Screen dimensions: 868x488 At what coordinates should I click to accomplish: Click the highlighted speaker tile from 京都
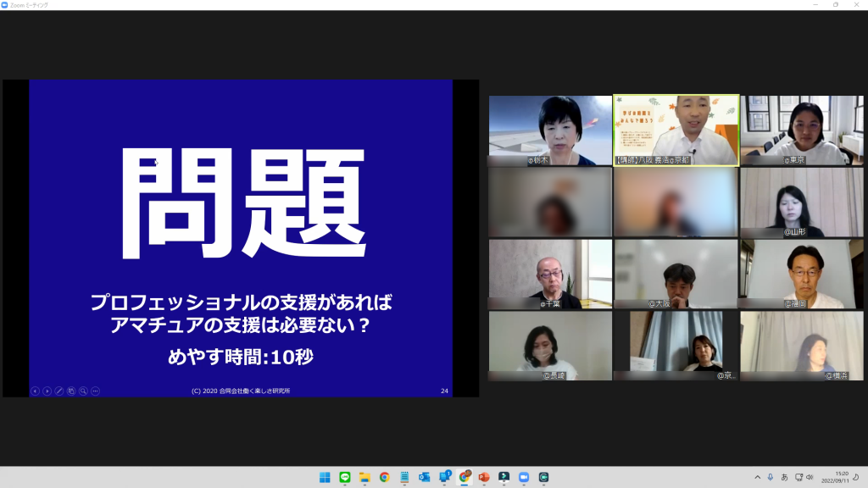676,130
